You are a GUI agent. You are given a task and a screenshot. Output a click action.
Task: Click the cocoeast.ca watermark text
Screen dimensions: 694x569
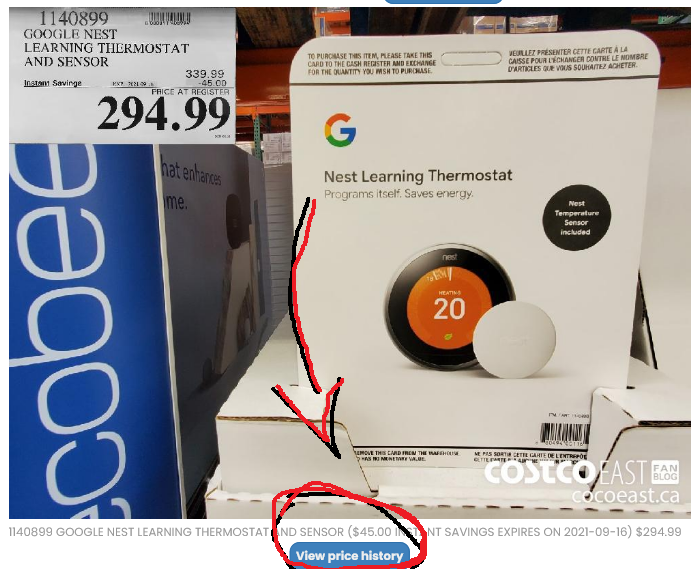(625, 495)
